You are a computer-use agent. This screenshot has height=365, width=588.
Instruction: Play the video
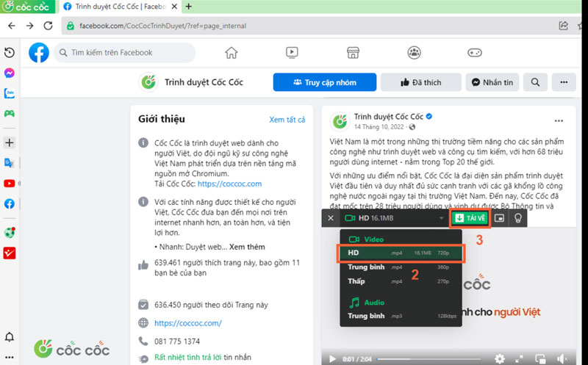(x=332, y=359)
